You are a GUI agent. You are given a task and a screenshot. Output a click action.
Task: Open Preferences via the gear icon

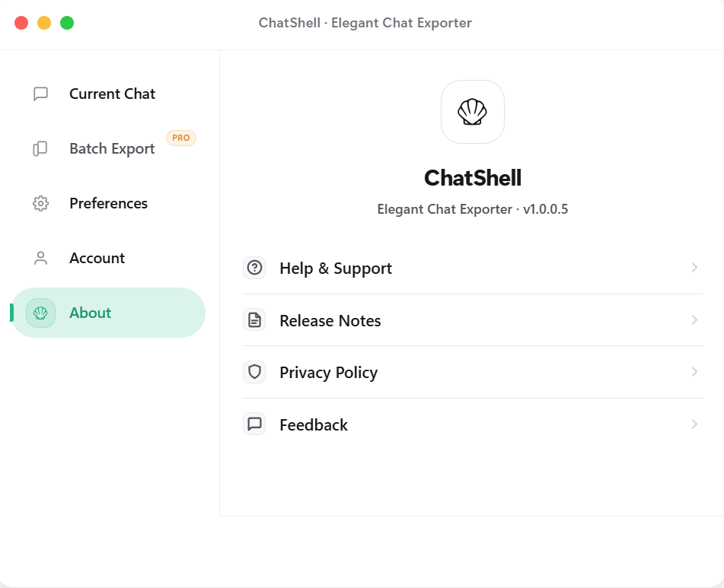click(x=40, y=203)
